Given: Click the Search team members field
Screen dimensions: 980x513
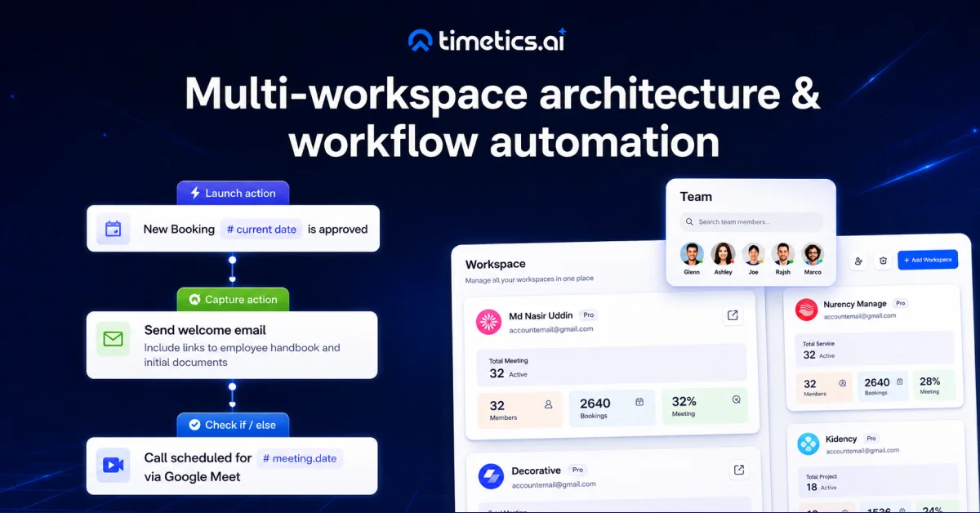Looking at the screenshot, I should (751, 221).
